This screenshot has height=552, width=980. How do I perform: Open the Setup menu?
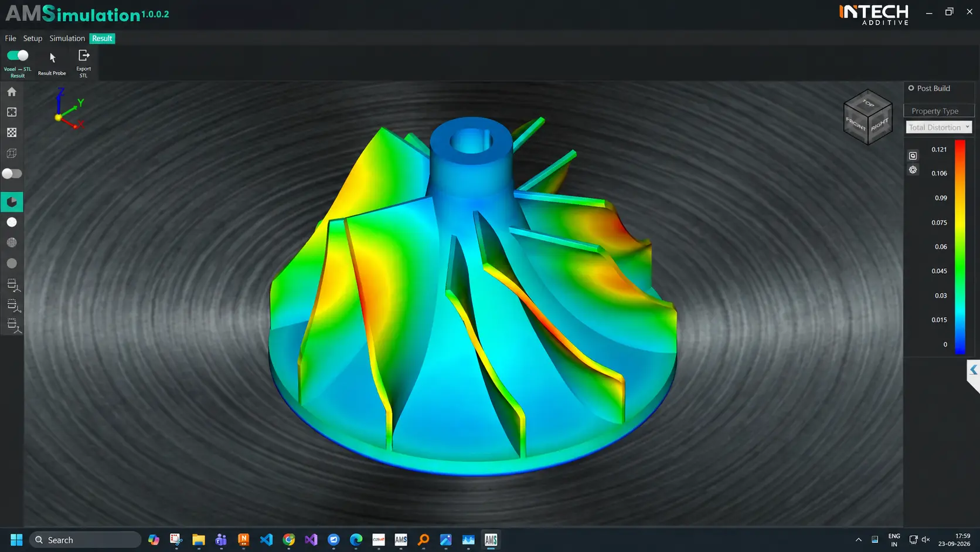pos(33,38)
